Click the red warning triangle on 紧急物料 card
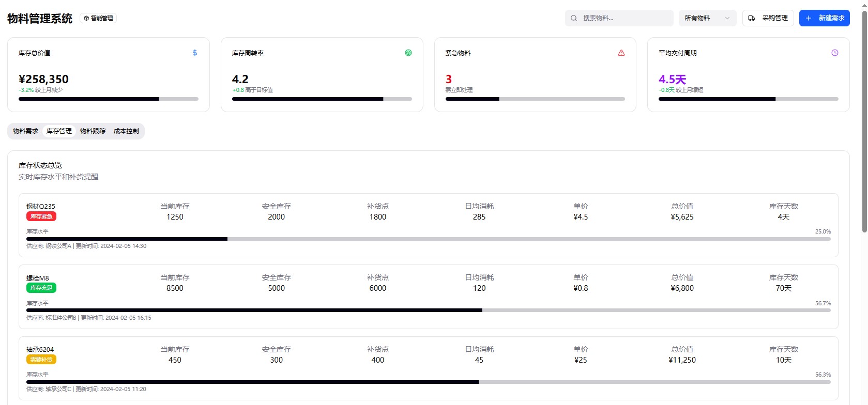 621,53
